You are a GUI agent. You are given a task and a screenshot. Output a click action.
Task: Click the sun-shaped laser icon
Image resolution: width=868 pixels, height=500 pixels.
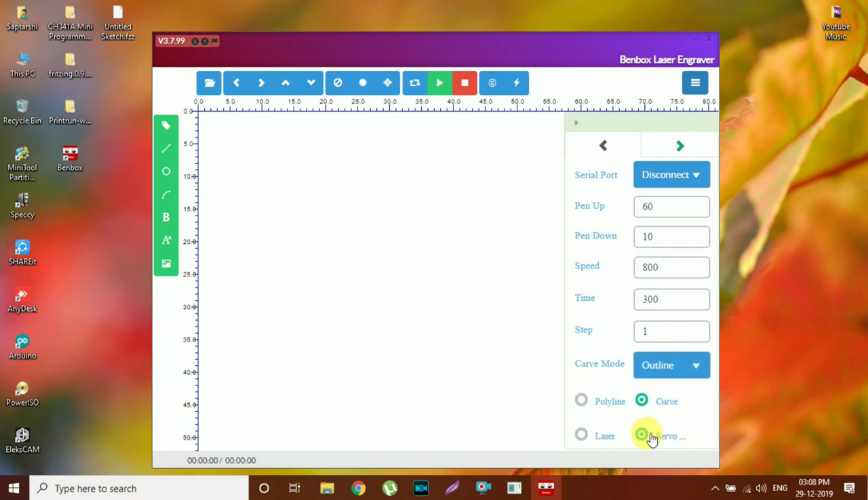363,83
